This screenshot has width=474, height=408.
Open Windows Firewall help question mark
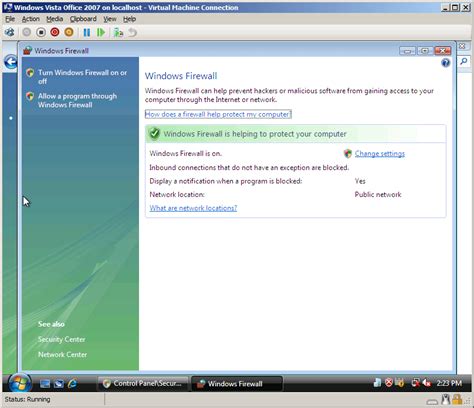pyautogui.click(x=445, y=63)
